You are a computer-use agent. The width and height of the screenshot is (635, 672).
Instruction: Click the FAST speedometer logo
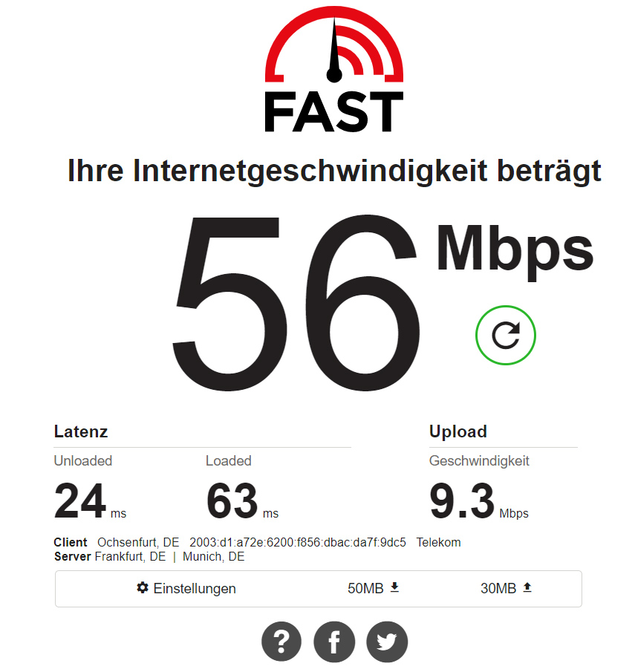pos(334,69)
